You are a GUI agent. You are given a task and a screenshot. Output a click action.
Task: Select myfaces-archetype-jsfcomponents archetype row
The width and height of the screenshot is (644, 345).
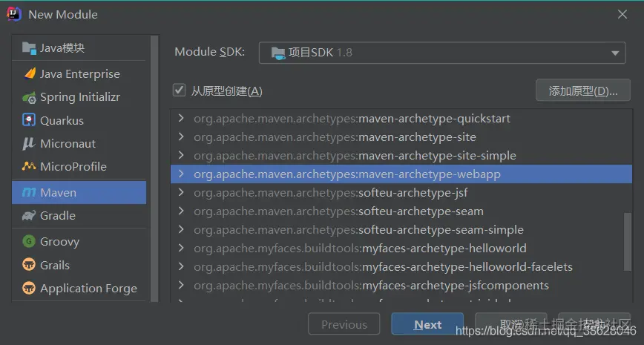click(x=401, y=285)
